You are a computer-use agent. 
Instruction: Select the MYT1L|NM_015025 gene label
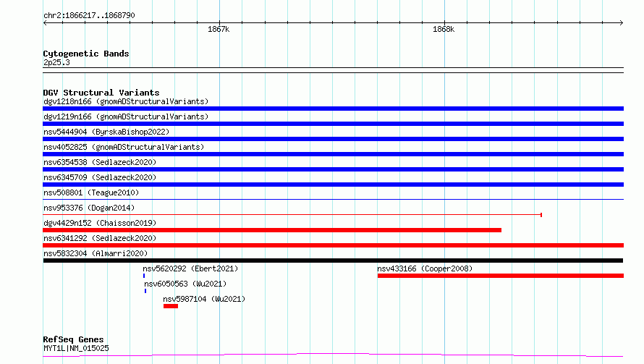(76, 348)
